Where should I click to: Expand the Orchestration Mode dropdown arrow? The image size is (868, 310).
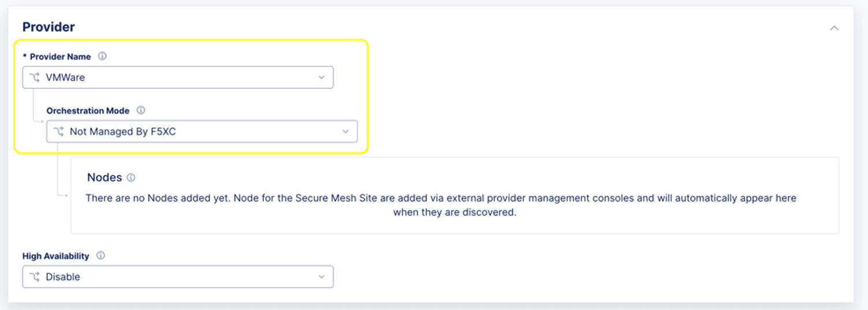(x=346, y=132)
